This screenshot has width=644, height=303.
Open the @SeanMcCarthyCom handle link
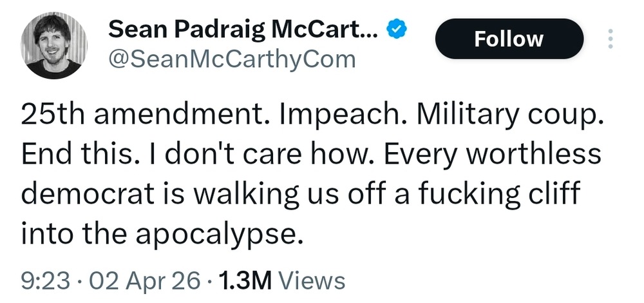tap(232, 59)
